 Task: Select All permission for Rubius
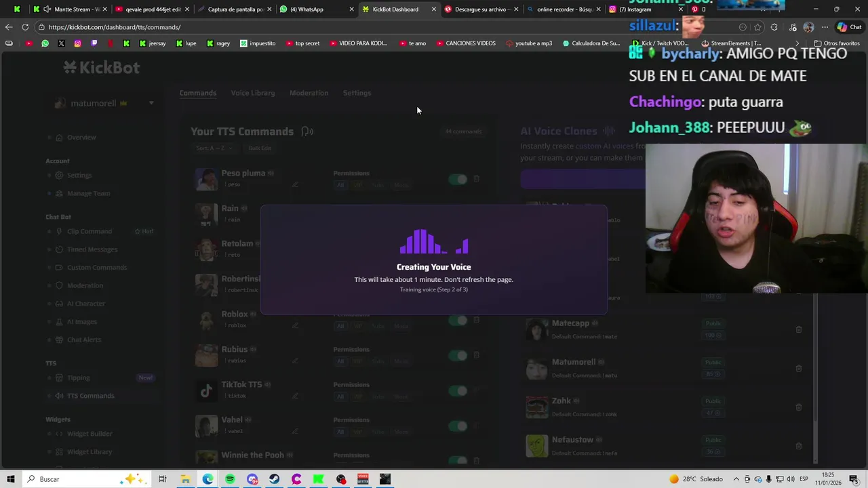click(x=340, y=361)
